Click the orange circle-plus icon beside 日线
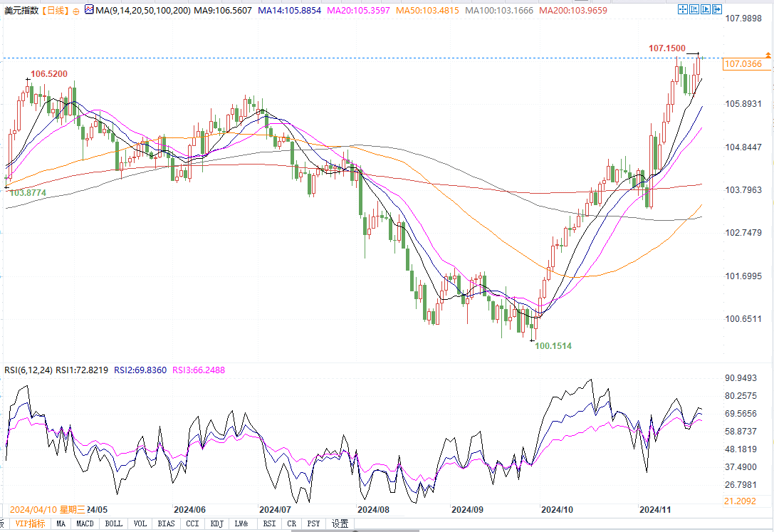This screenshot has height=532, width=774. pyautogui.click(x=76, y=11)
